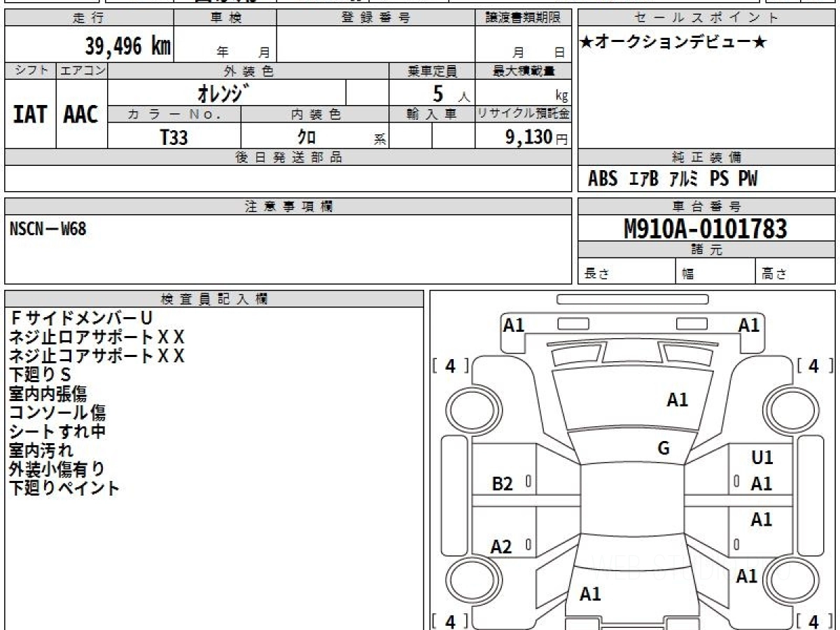The image size is (840, 630).
Task: Click the 高さ dimension cell
Action: pyautogui.click(x=795, y=272)
